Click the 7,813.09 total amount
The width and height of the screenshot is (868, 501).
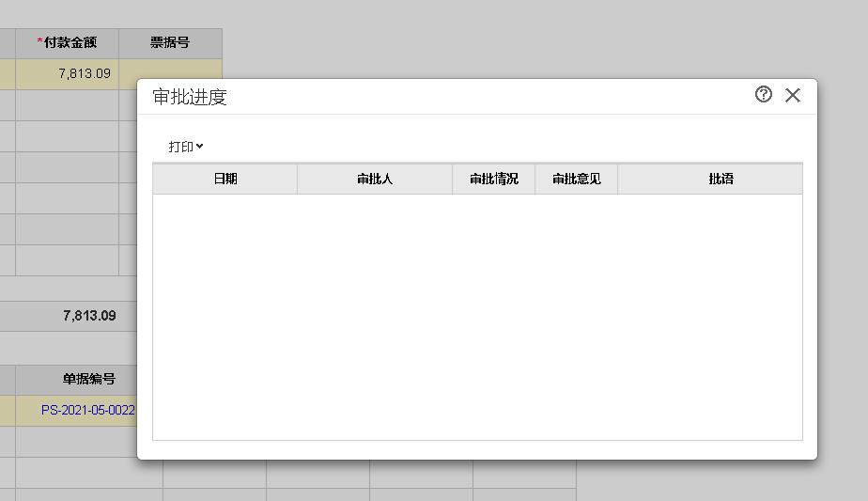89,316
